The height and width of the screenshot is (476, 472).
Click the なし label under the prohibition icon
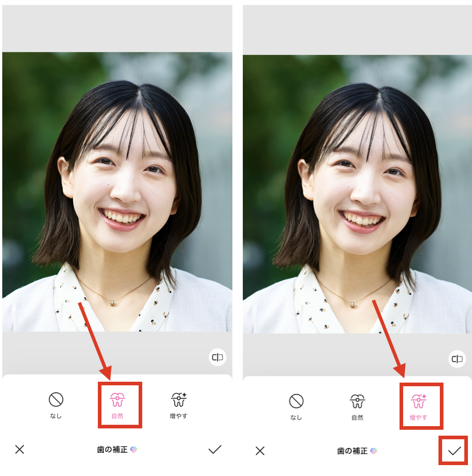coord(56,416)
